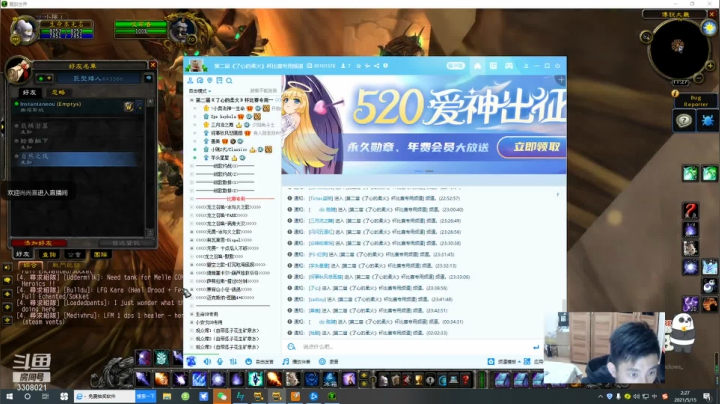Expand the 生命09专用 channel node
Screen dimensions: 720x404
point(191,314)
